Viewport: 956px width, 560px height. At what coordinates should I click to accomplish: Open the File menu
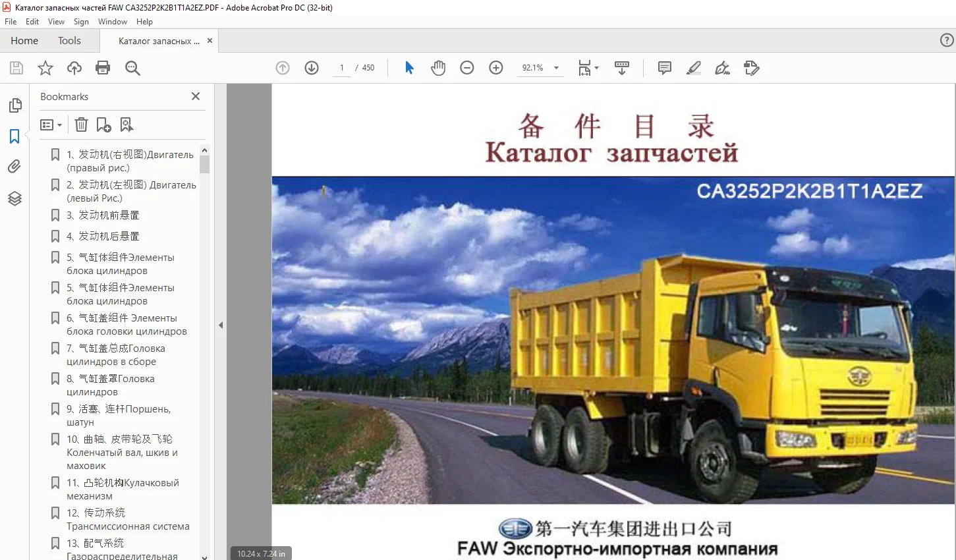[11, 22]
